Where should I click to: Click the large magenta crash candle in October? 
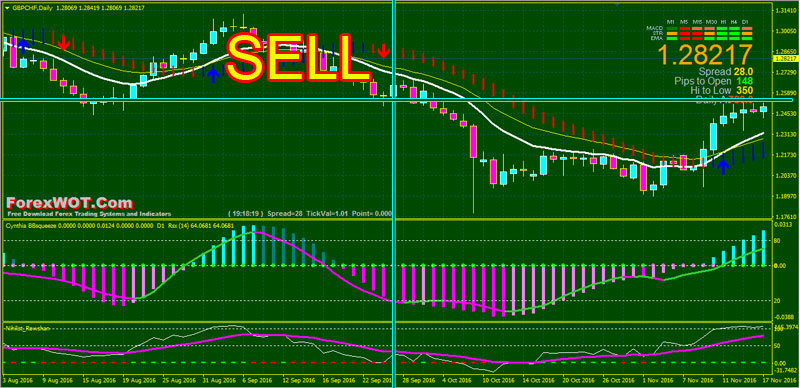473,141
